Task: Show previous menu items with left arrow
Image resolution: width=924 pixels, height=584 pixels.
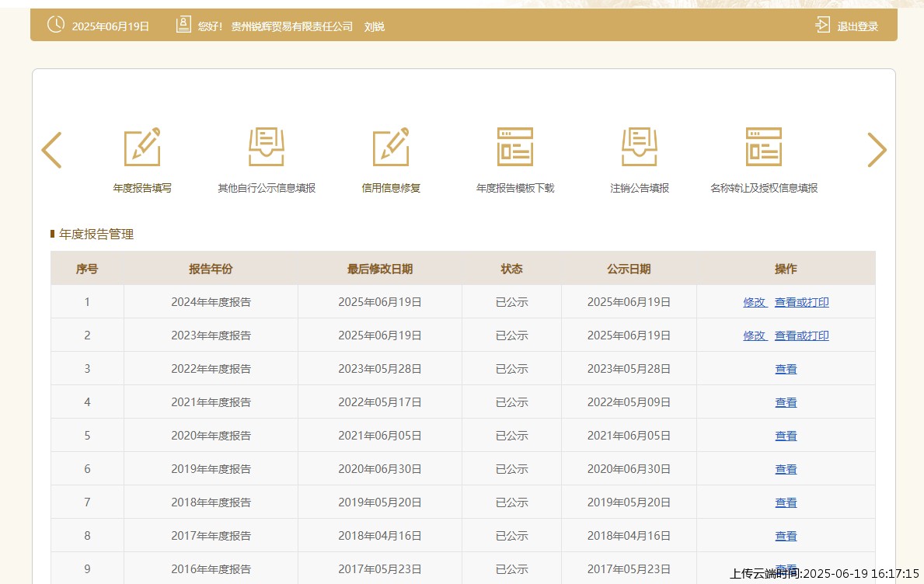Action: click(52, 150)
